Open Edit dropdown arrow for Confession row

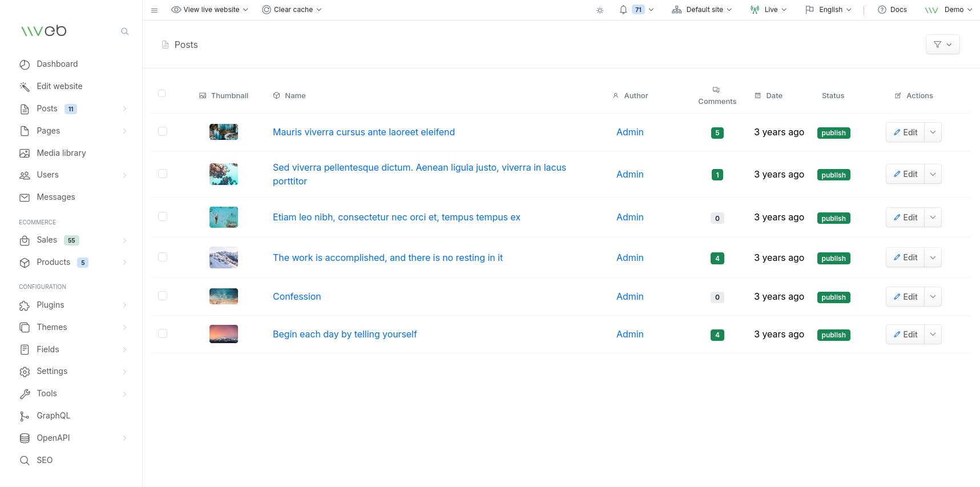(x=933, y=297)
